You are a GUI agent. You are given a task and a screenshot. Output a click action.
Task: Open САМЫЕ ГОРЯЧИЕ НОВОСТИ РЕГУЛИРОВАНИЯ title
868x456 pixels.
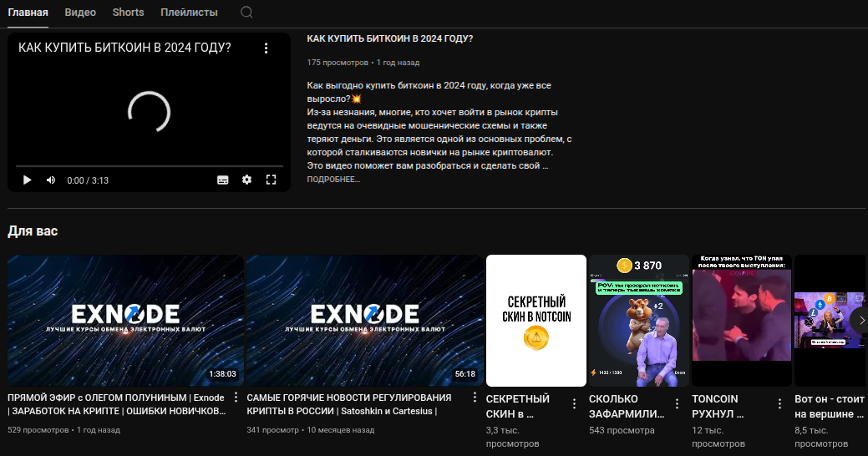click(348, 404)
